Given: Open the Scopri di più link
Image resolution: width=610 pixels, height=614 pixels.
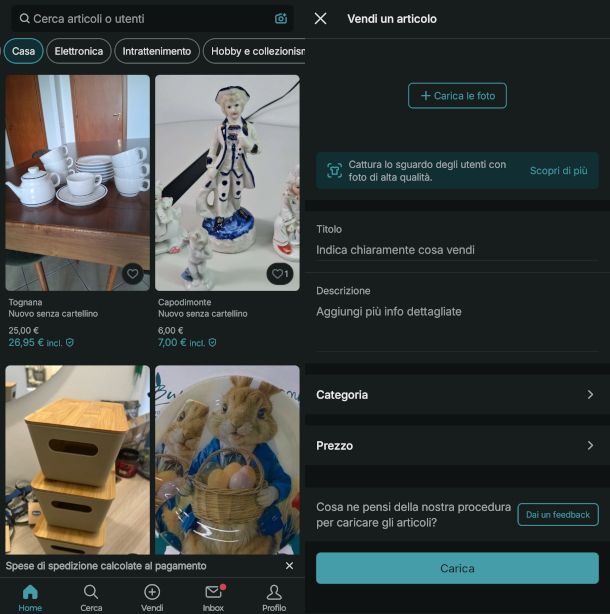Looking at the screenshot, I should click(558, 171).
